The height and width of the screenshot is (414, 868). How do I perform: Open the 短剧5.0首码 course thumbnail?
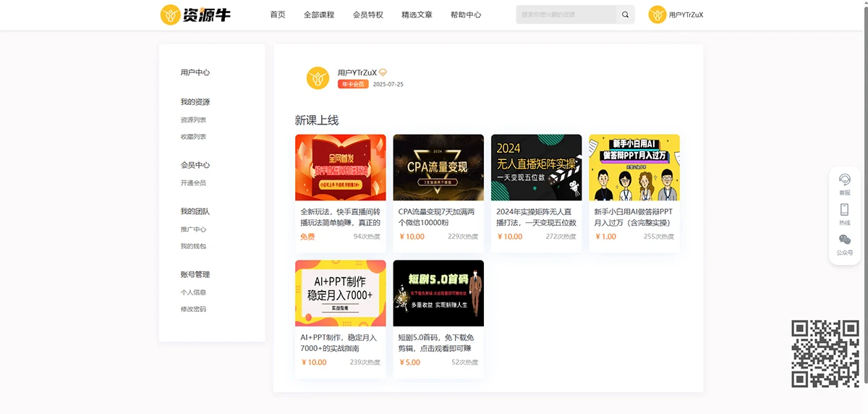click(x=438, y=293)
